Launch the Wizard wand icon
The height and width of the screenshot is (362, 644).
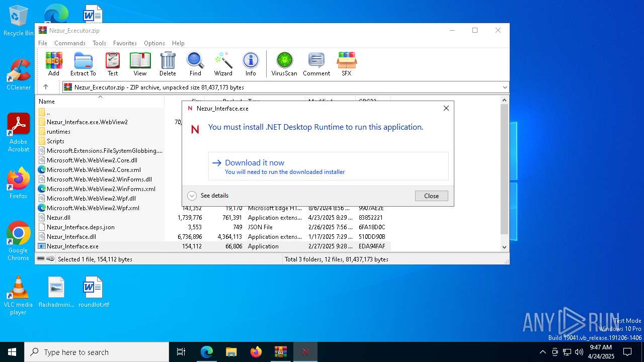pos(223,64)
